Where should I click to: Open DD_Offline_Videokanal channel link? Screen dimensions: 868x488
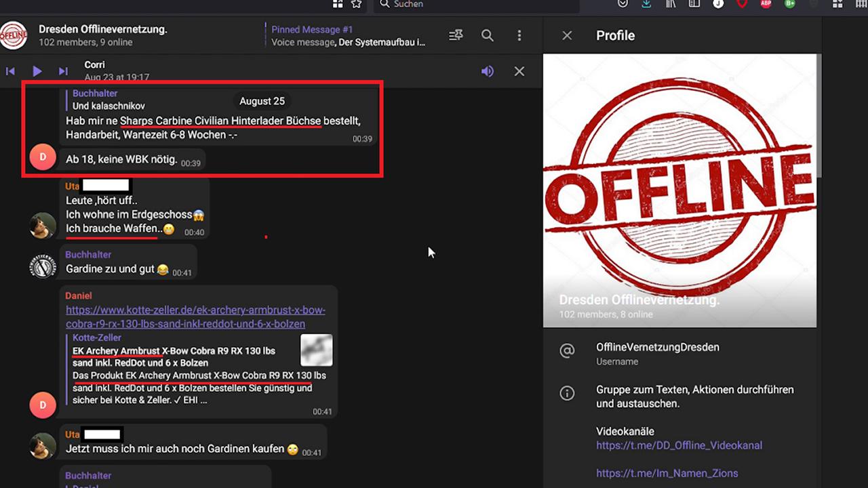(x=679, y=445)
